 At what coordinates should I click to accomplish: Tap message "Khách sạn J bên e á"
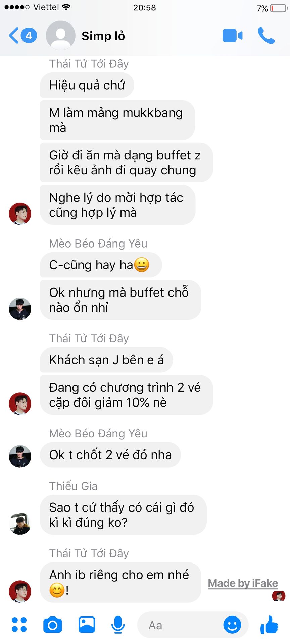[x=106, y=360]
